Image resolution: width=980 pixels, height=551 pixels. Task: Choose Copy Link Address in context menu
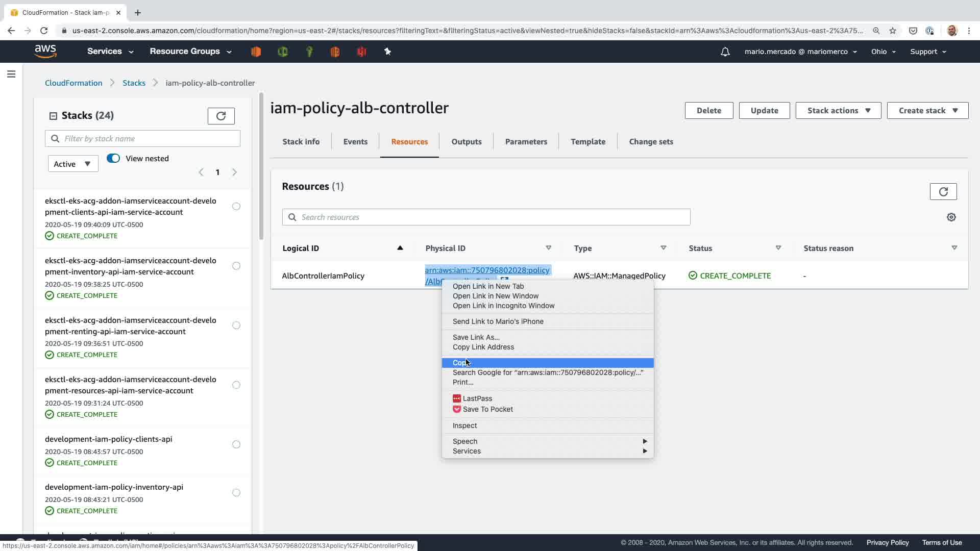[x=483, y=347]
